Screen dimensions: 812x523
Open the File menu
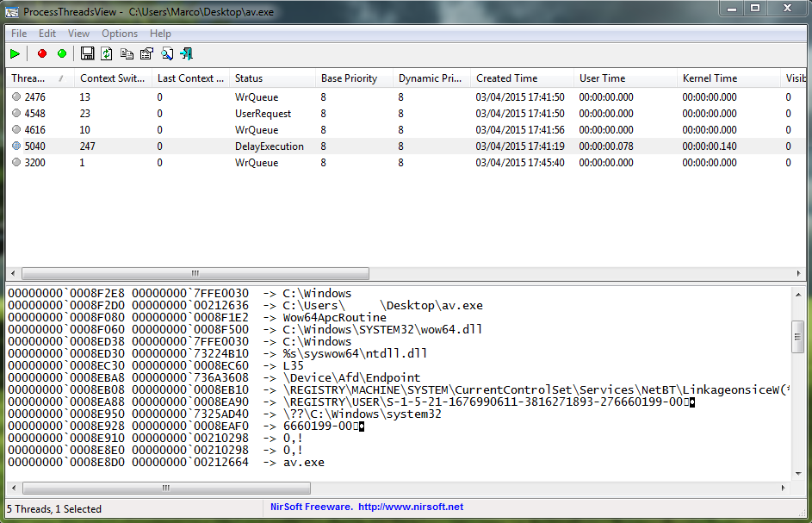tap(19, 34)
